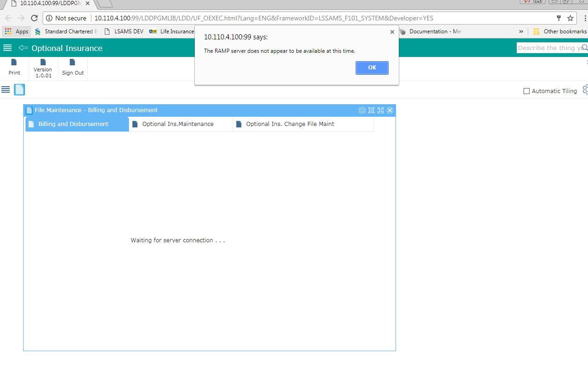The width and height of the screenshot is (588, 366).
Task: Open the File Maintenance window settings gear
Action: pyautogui.click(x=362, y=110)
